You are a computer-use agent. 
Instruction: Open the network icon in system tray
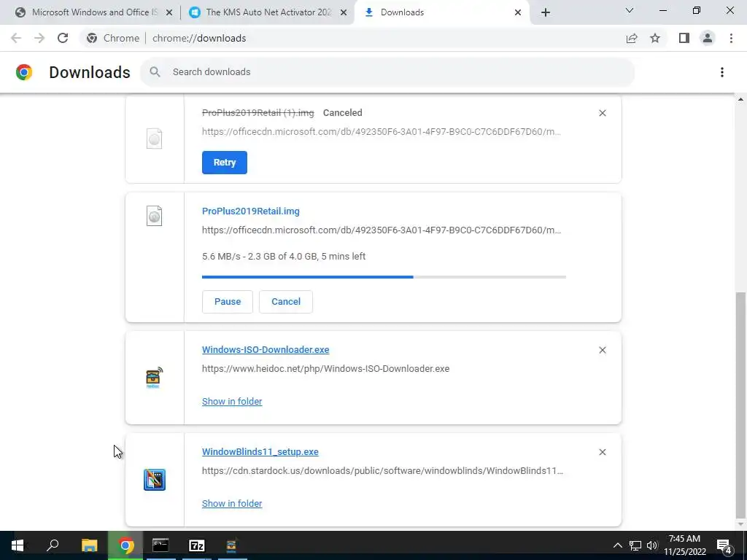(x=635, y=545)
